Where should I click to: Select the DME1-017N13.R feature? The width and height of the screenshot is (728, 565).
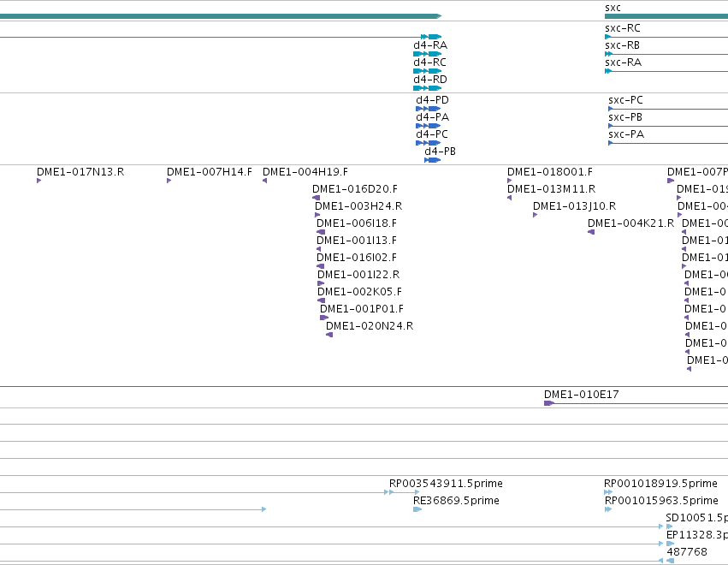pyautogui.click(x=39, y=181)
